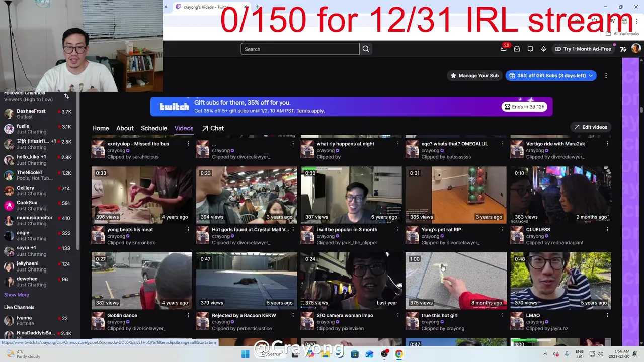Show hidden system tray icons chevron

click(545, 354)
